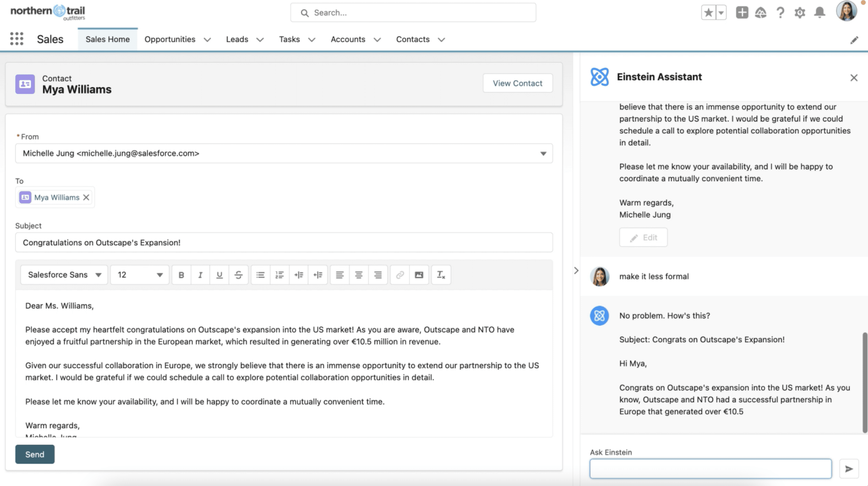Click the Einstein Assistant logo icon
868x486 pixels.
click(x=599, y=77)
